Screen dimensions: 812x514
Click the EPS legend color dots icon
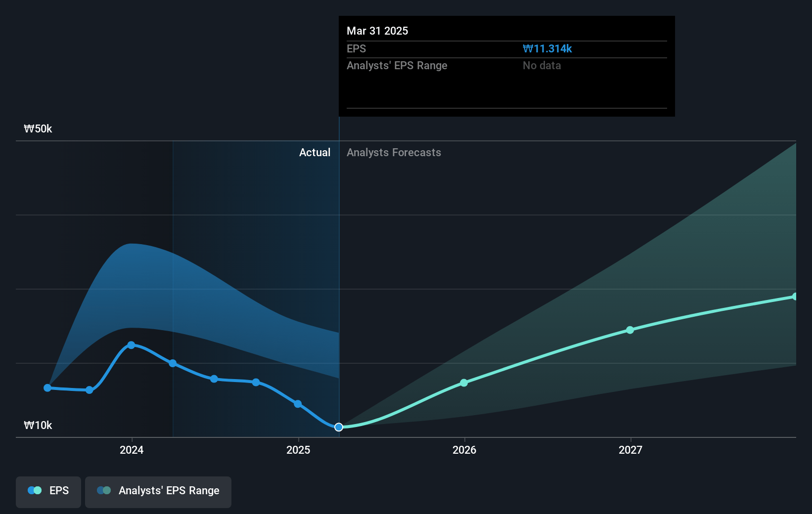point(35,490)
